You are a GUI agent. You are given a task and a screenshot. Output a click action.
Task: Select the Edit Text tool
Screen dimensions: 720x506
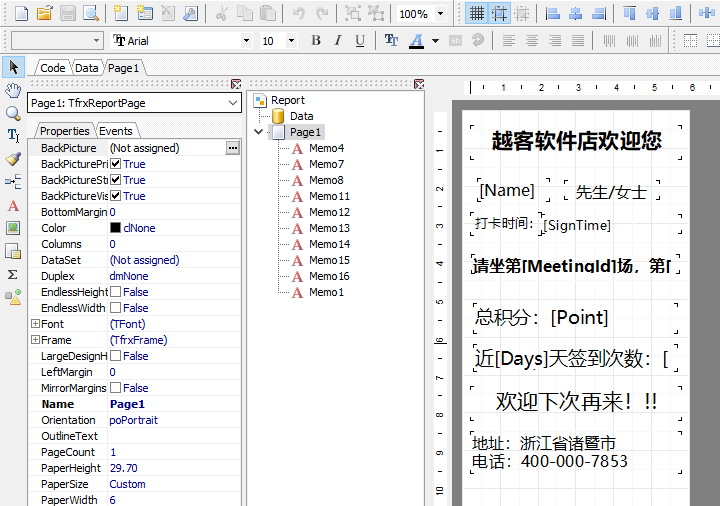[13, 135]
